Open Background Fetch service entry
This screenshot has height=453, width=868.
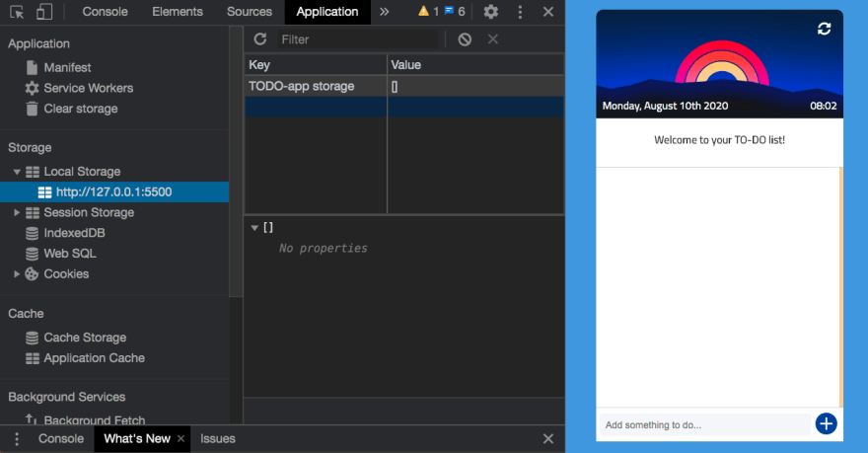coord(94,420)
